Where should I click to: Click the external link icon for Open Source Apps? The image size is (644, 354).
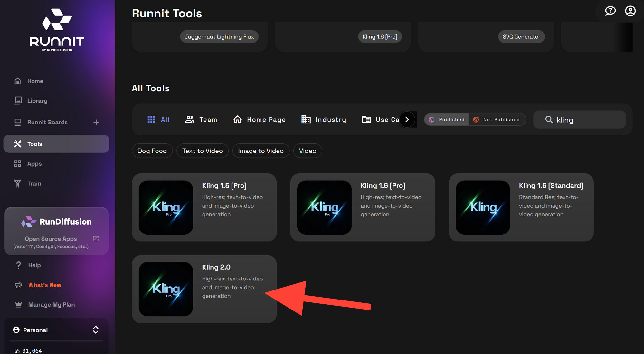pyautogui.click(x=96, y=239)
